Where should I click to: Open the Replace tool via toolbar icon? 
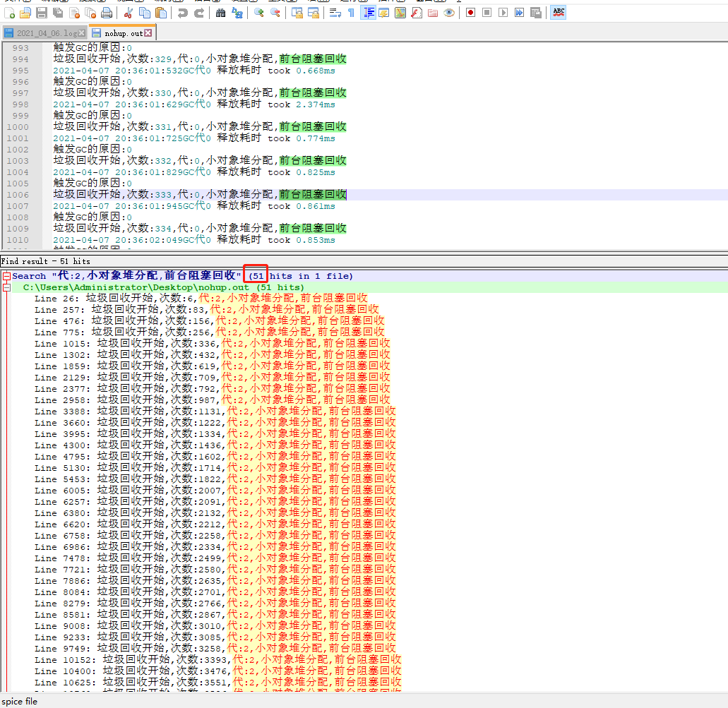click(x=237, y=12)
